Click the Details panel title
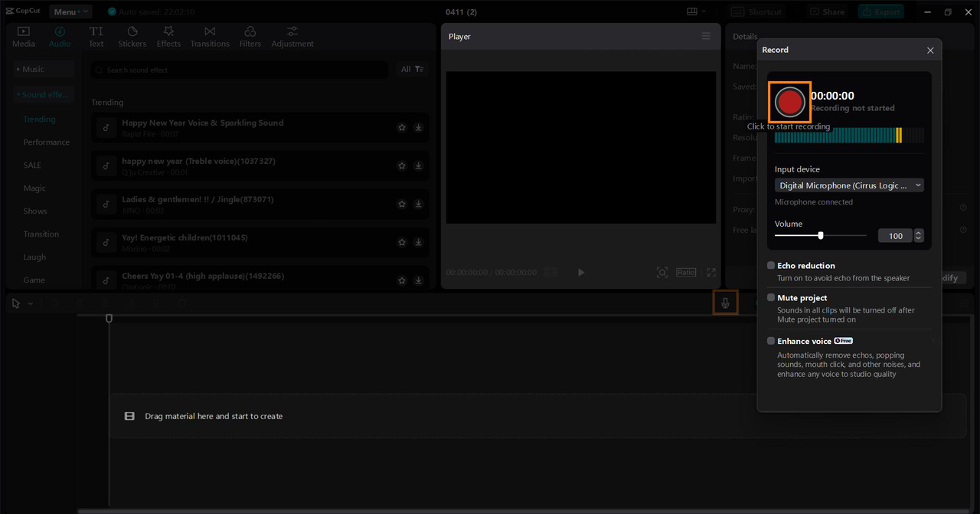 click(x=745, y=37)
